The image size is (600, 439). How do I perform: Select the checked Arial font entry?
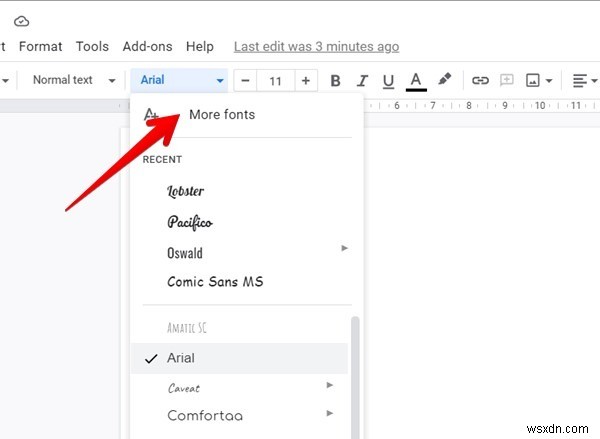click(x=240, y=358)
